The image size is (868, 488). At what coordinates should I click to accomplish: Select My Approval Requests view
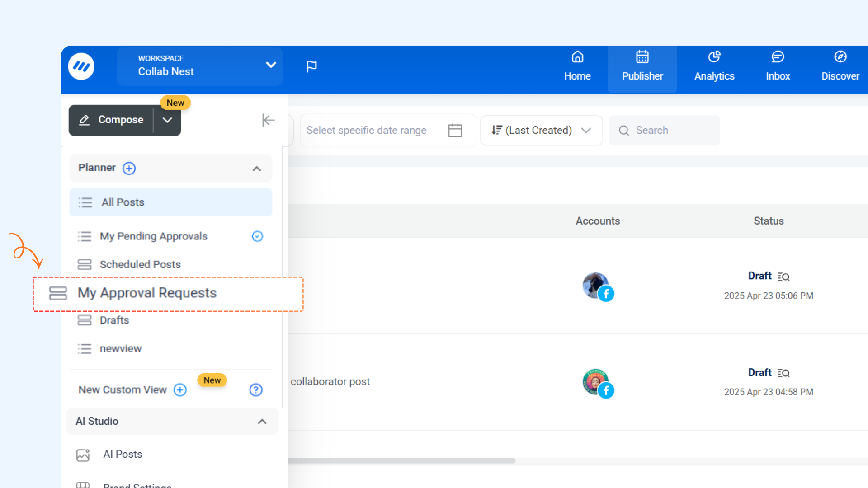point(147,293)
